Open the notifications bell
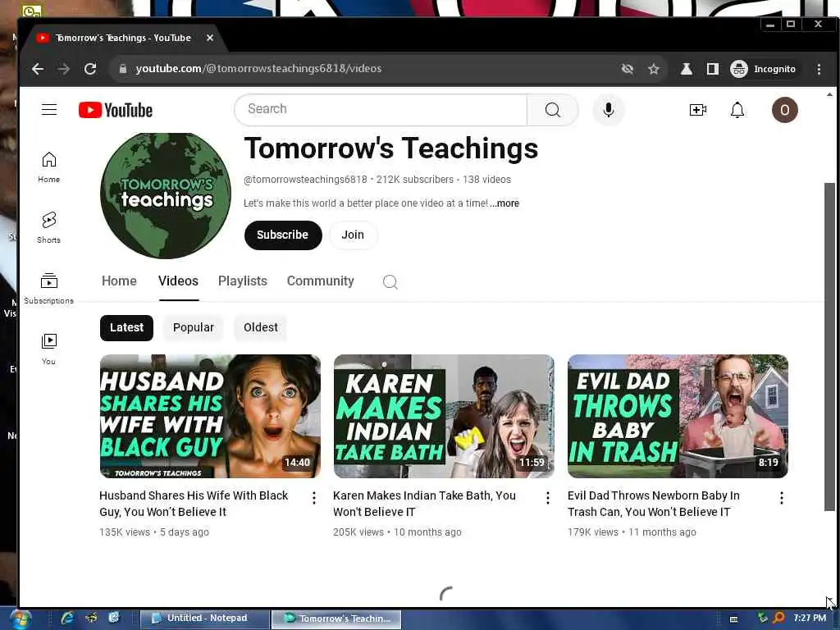 (737, 110)
